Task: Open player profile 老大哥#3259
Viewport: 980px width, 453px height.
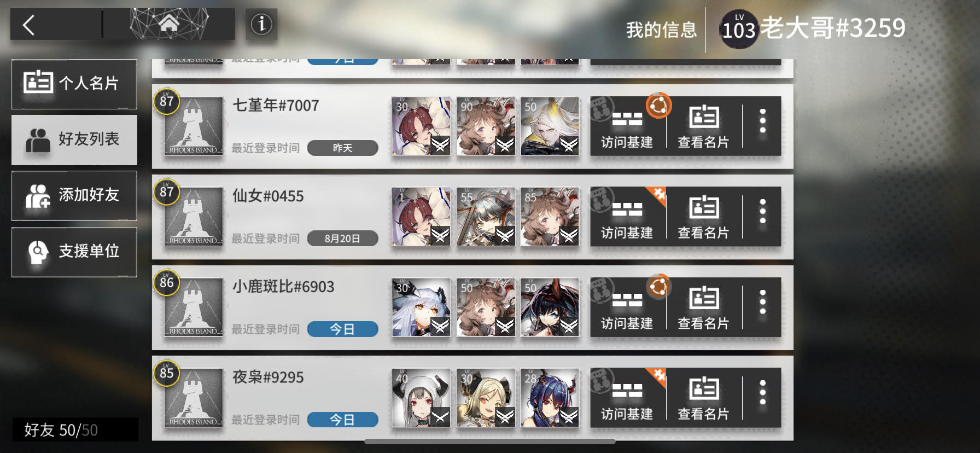Action: [x=813, y=28]
